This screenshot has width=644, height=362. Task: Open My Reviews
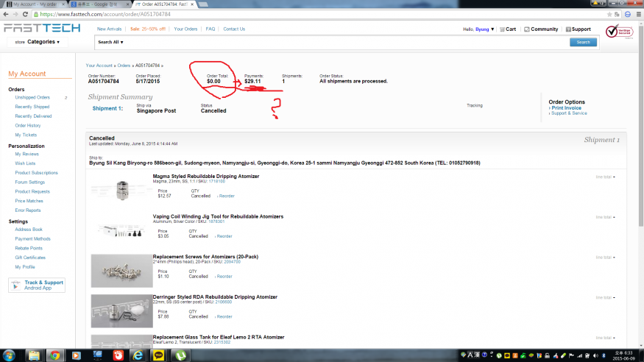[26, 155]
